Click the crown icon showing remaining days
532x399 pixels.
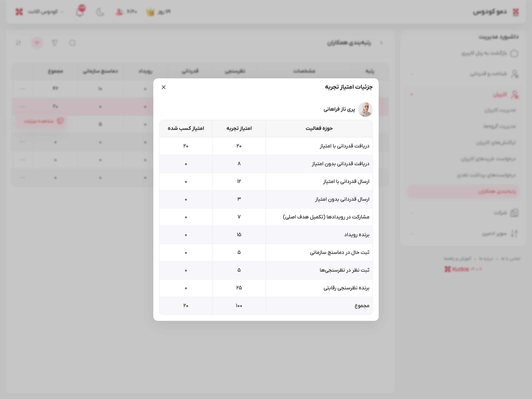pos(150,11)
